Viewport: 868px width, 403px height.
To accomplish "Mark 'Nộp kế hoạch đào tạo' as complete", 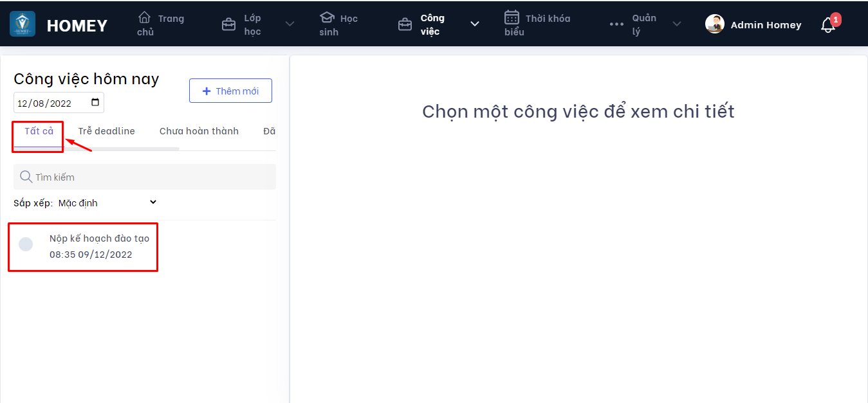I will [x=26, y=244].
